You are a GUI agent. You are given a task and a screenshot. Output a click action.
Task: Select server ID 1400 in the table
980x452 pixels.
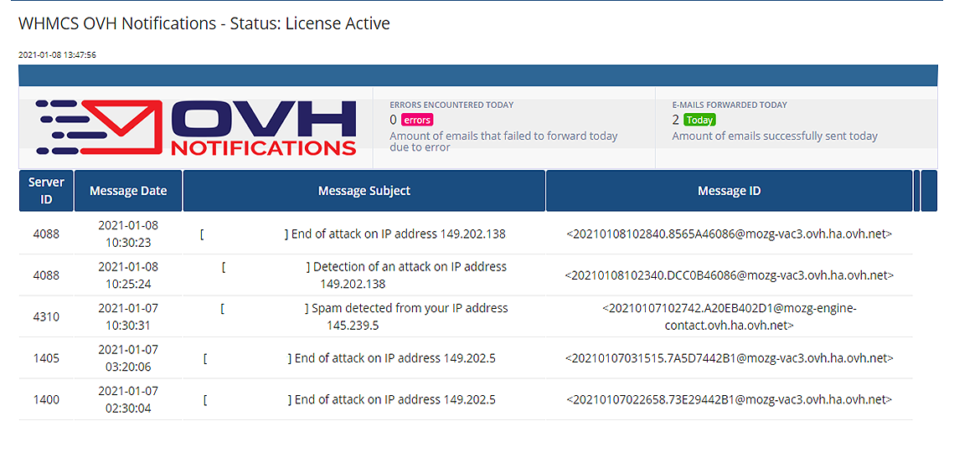46,399
